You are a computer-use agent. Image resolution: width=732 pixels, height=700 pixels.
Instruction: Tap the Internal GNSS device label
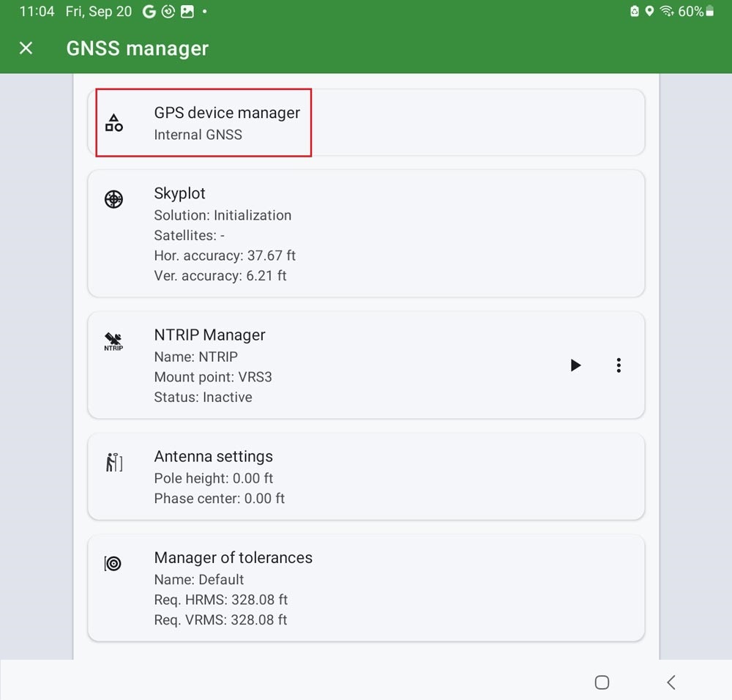(x=198, y=135)
